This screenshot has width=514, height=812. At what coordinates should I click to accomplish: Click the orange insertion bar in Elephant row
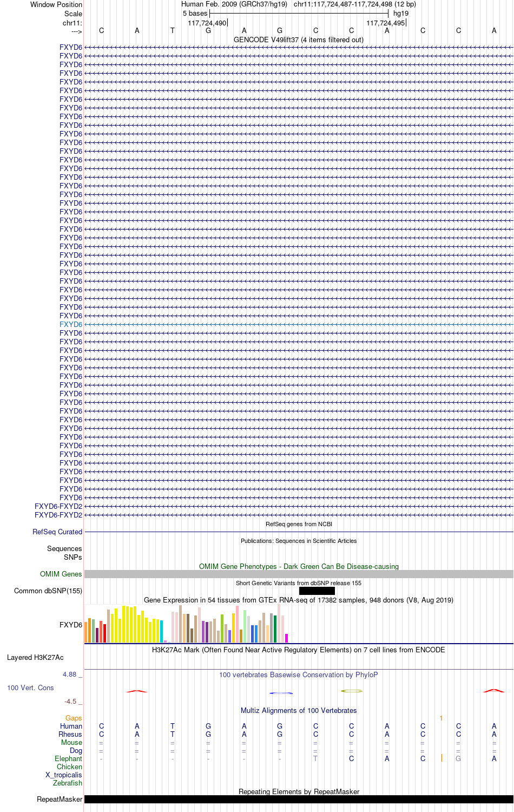tap(441, 758)
